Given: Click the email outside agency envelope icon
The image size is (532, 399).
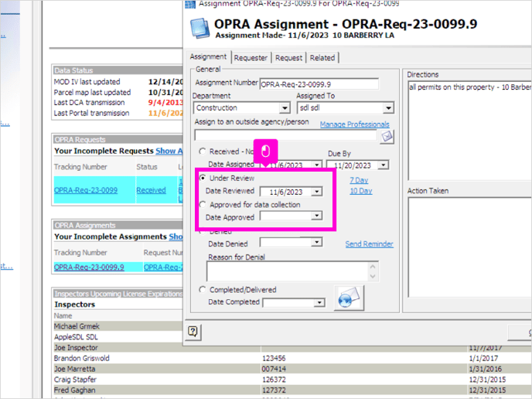Looking at the screenshot, I should [x=387, y=136].
